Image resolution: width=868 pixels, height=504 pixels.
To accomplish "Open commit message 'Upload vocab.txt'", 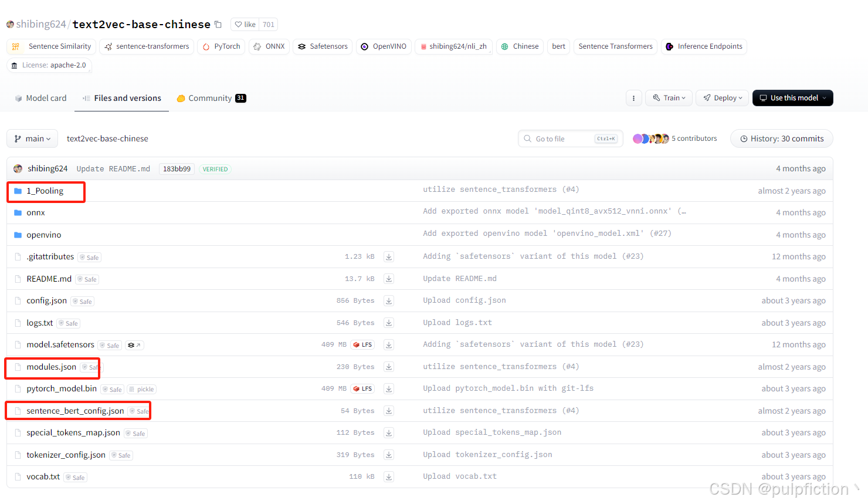I will 460,476.
